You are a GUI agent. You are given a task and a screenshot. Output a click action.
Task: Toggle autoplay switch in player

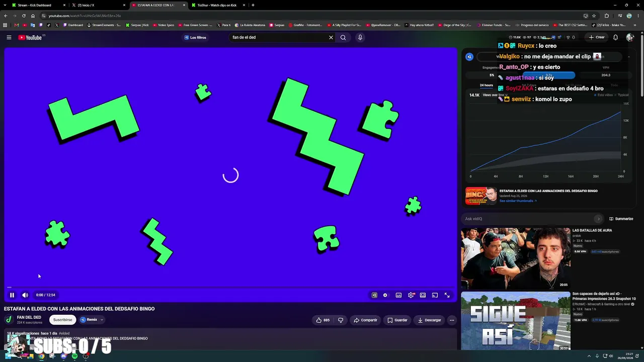click(385, 295)
